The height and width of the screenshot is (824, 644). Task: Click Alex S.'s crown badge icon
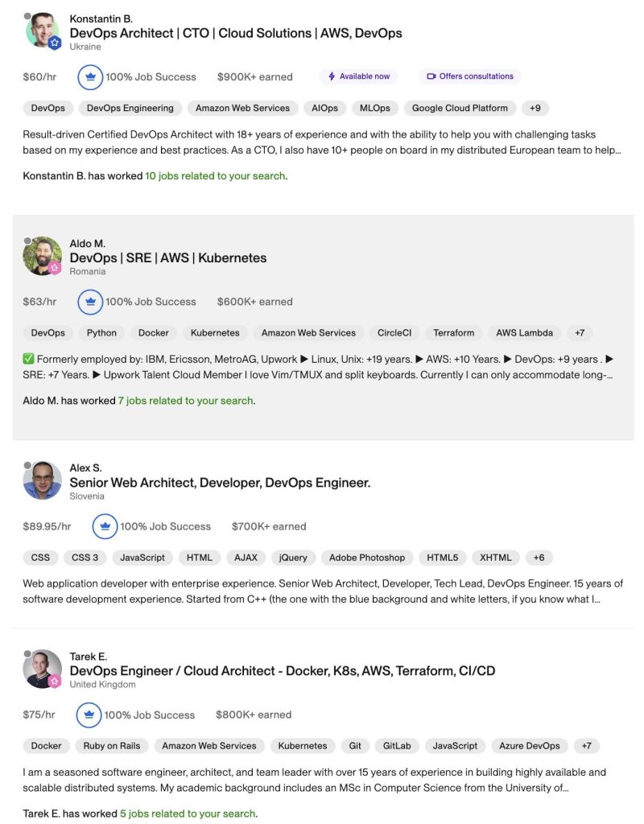tap(105, 526)
